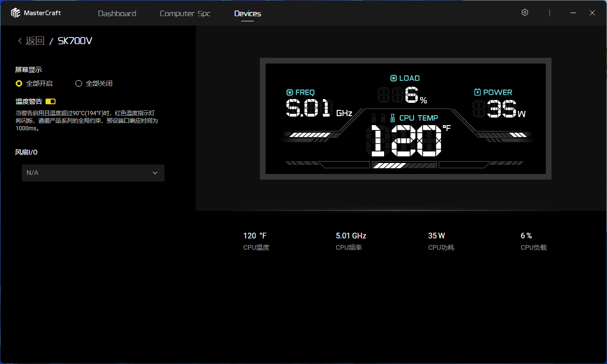Switch to the Computer Spc tab
607x364 pixels.
(185, 13)
